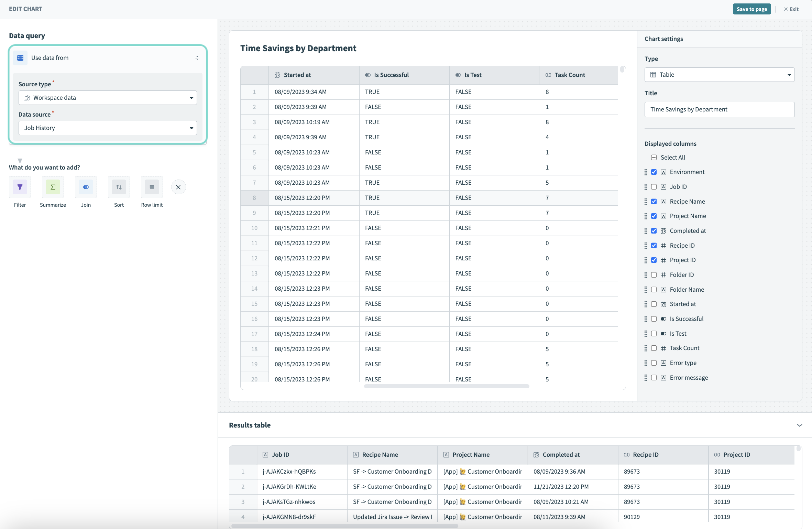Click Exit to leave chart editor
The width and height of the screenshot is (812, 529).
tap(791, 9)
